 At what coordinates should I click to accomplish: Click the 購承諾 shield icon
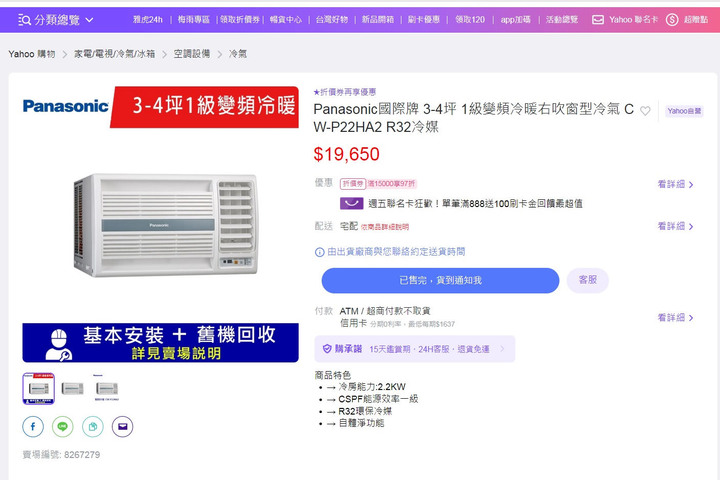[327, 349]
